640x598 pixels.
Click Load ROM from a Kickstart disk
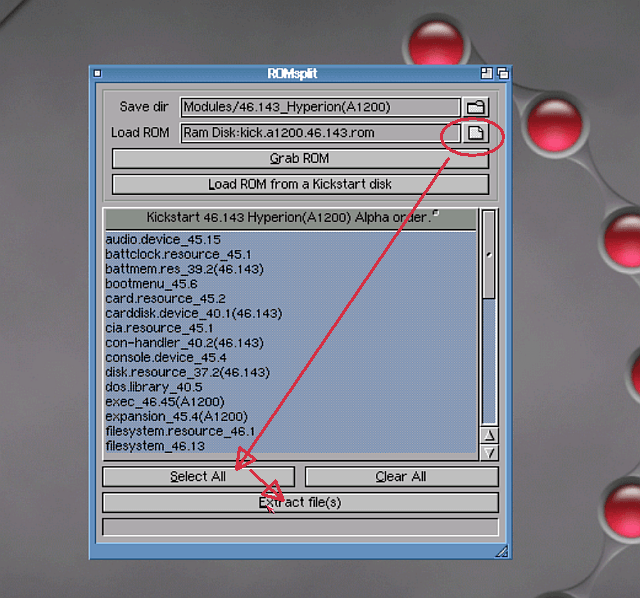(300, 184)
